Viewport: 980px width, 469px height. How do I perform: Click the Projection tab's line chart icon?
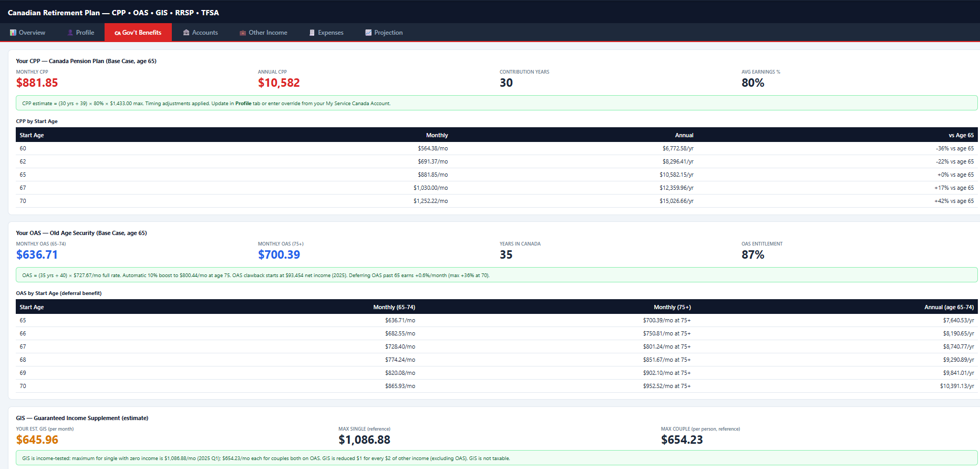point(368,33)
